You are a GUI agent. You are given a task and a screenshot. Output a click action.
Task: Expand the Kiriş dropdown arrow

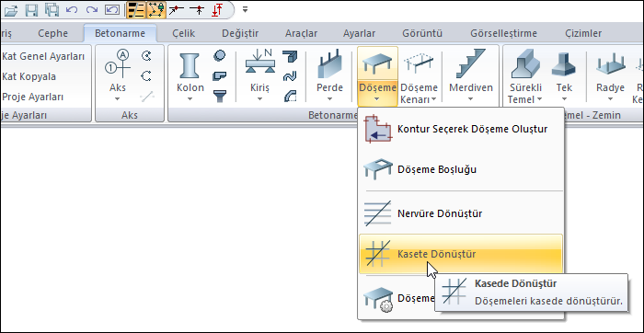pyautogui.click(x=259, y=98)
